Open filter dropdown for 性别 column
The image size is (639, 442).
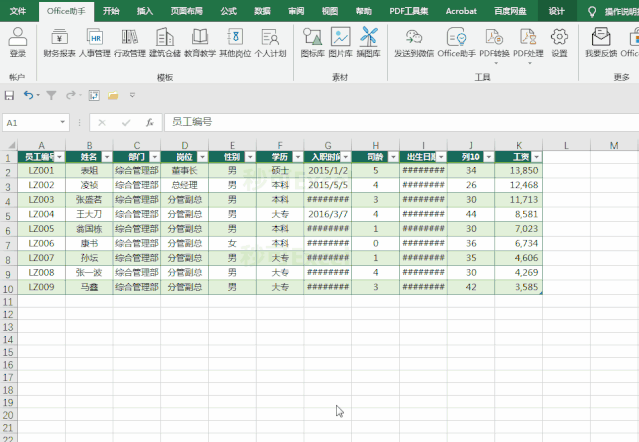[250, 157]
